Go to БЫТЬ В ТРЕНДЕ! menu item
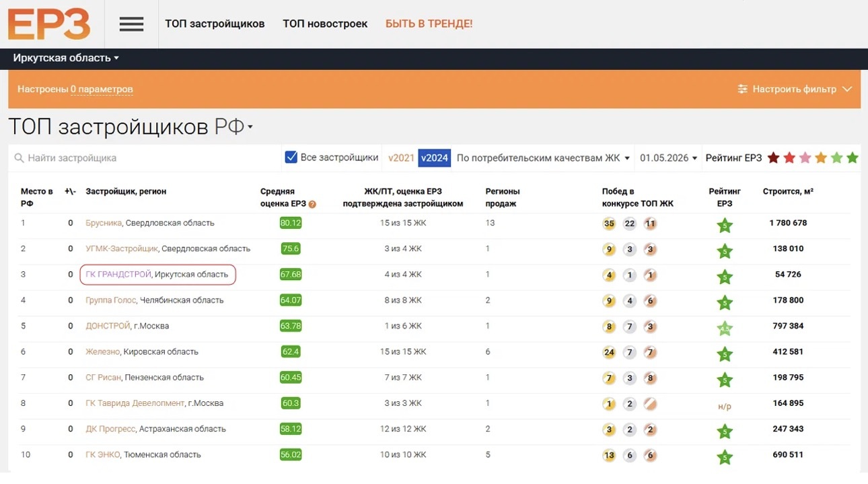The width and height of the screenshot is (868, 484). pos(429,24)
